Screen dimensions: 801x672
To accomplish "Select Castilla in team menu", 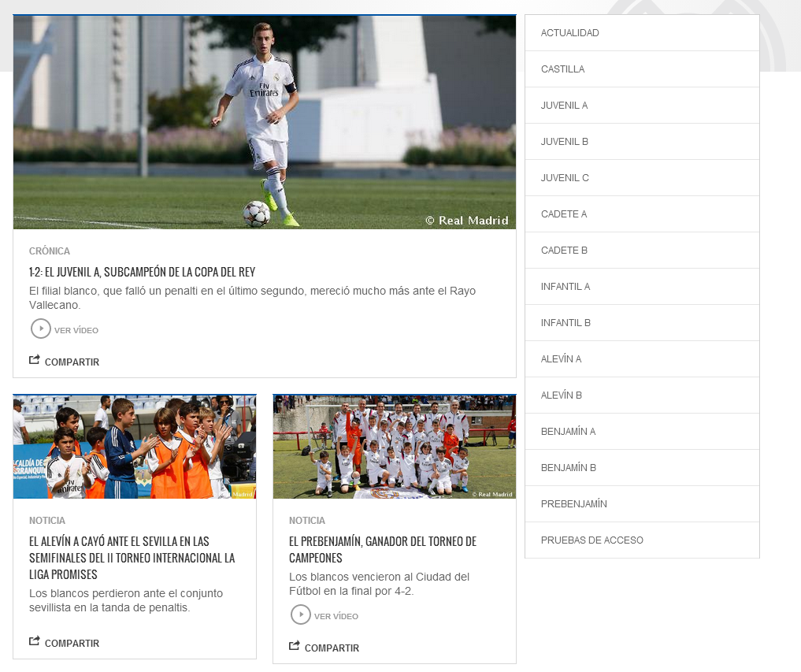I will [642, 69].
